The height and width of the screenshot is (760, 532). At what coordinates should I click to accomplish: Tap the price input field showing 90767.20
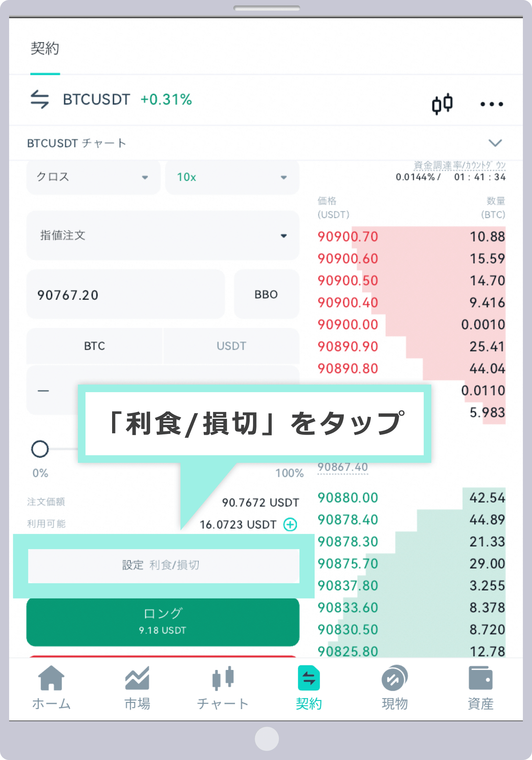coord(125,294)
